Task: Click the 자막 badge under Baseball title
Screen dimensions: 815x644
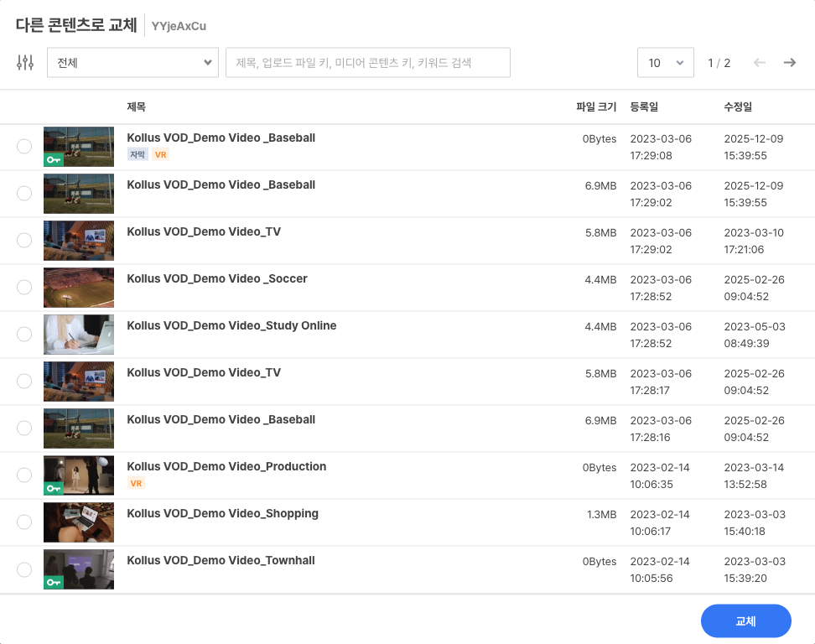Action: coord(138,154)
